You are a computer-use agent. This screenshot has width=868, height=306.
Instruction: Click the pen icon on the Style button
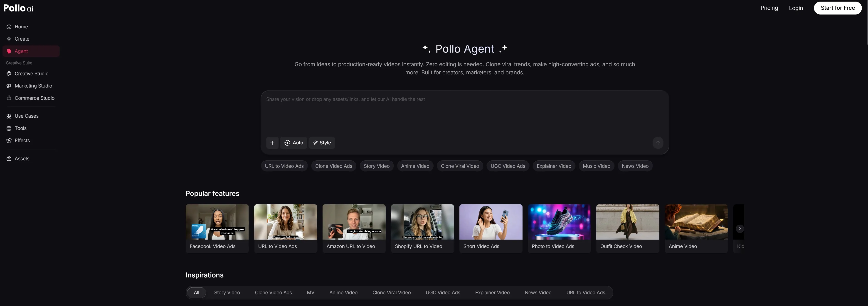[315, 143]
